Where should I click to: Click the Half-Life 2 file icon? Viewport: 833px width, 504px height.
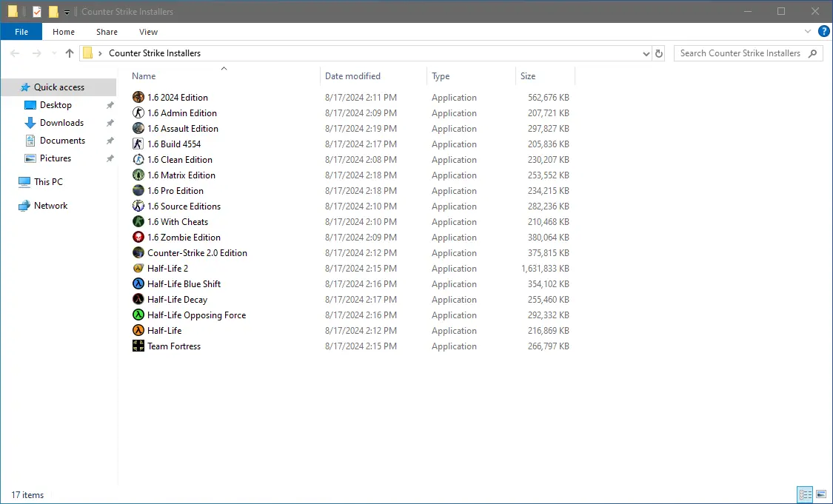pos(138,268)
